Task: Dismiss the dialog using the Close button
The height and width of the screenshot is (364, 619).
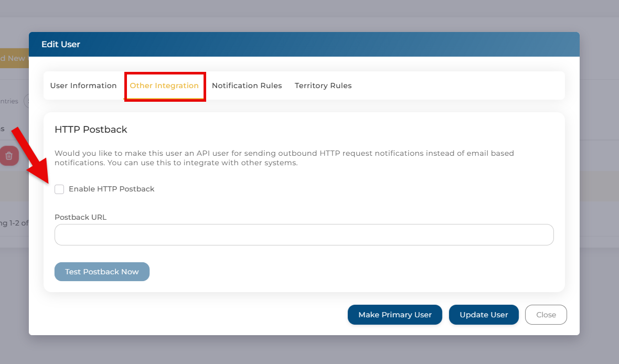Action: tap(546, 315)
